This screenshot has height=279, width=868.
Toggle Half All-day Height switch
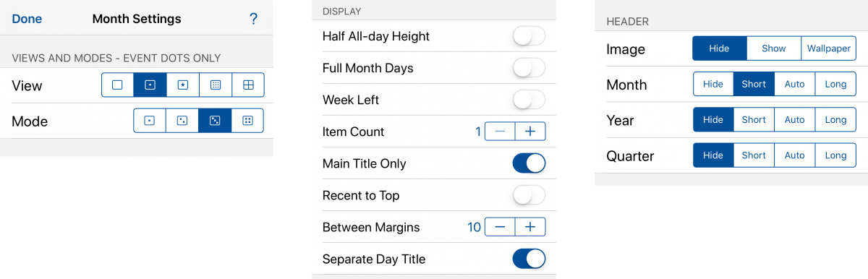tap(529, 36)
